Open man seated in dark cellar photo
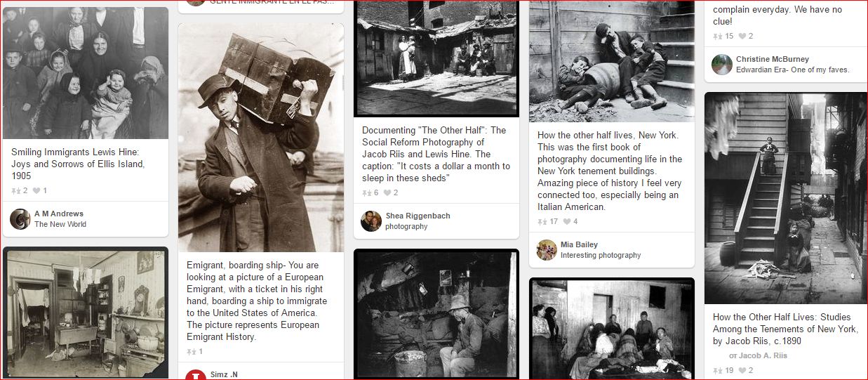This screenshot has width=868, height=380. tap(436, 314)
